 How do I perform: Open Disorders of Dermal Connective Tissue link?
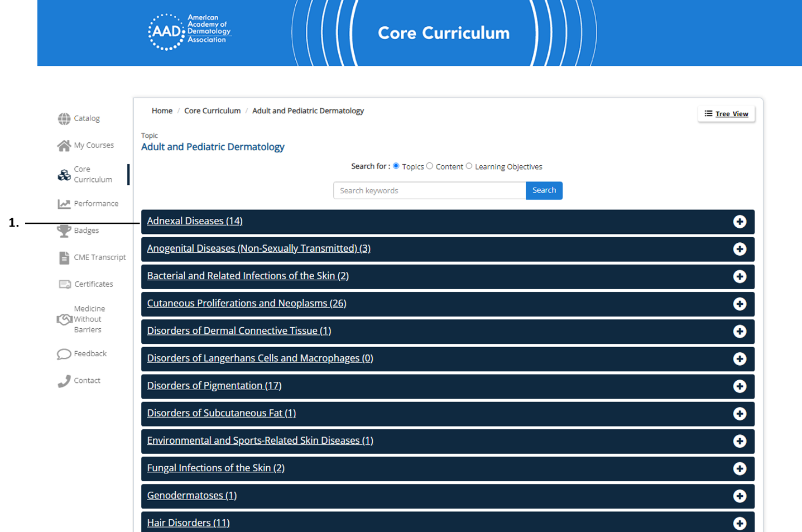pyautogui.click(x=239, y=330)
